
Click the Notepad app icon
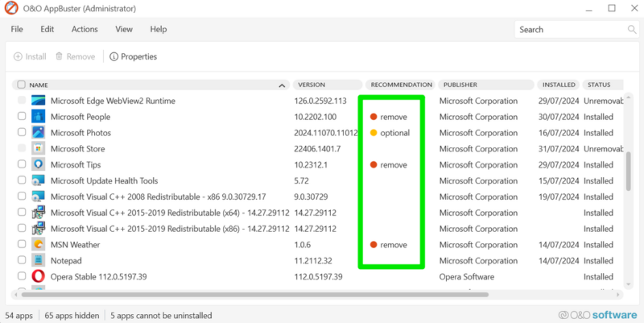[x=39, y=261]
